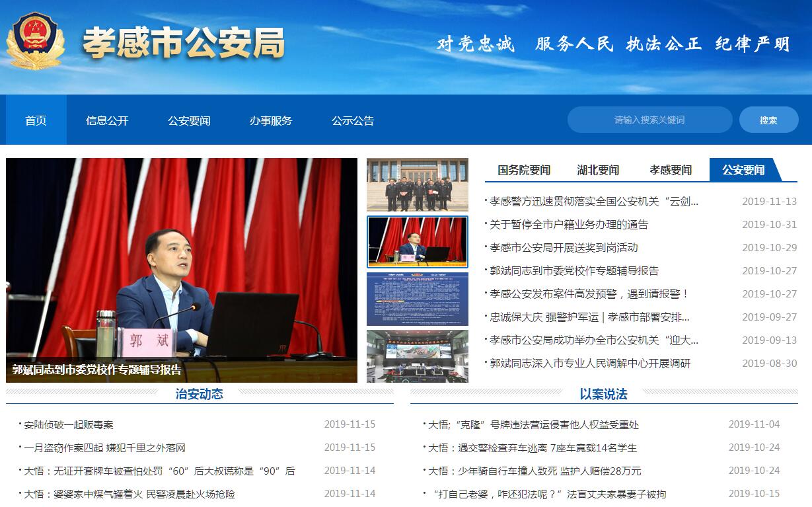
Task: Open 一月盗窃作案四起 嫌犯千里之外落网
Action: [104, 448]
